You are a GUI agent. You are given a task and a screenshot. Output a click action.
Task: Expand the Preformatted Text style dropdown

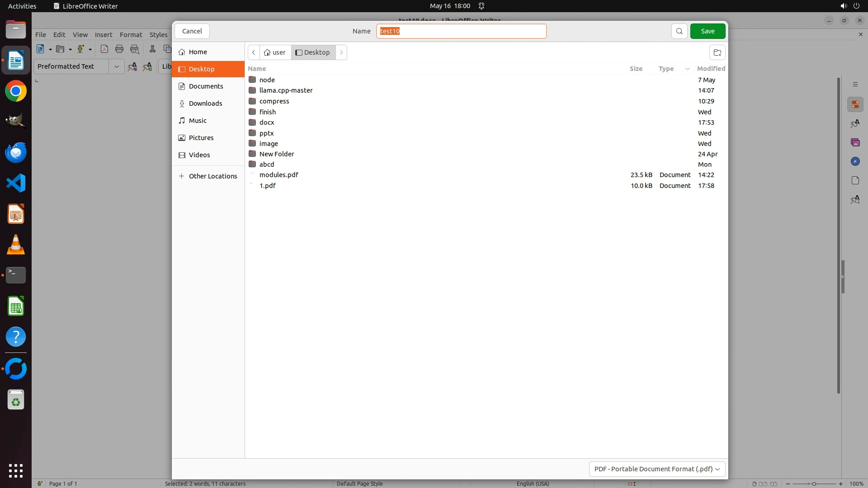click(x=116, y=66)
